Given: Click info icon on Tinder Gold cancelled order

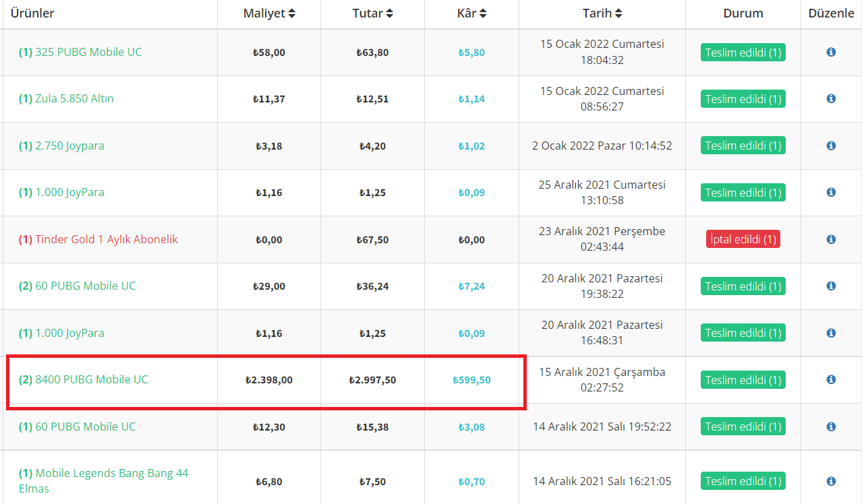Looking at the screenshot, I should click(831, 239).
